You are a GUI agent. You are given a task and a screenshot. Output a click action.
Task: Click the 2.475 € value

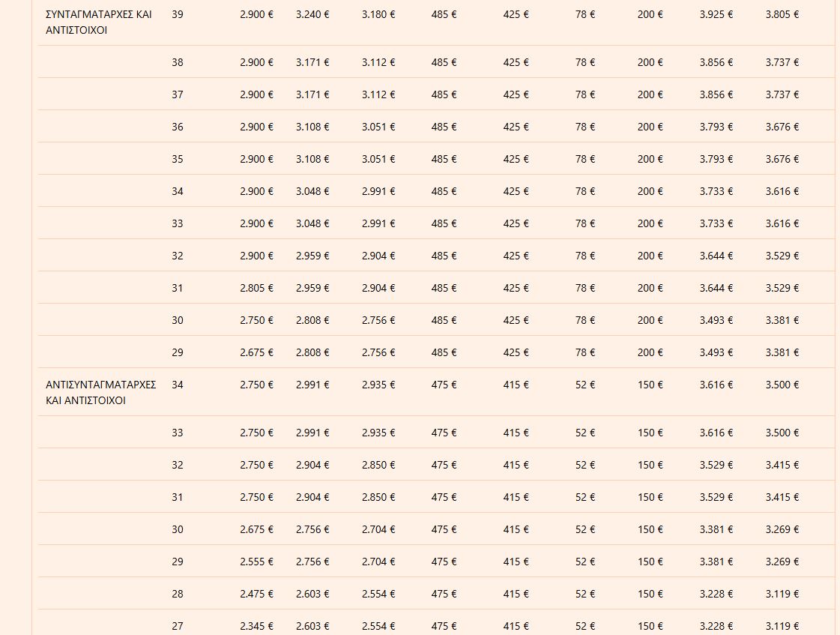point(256,594)
